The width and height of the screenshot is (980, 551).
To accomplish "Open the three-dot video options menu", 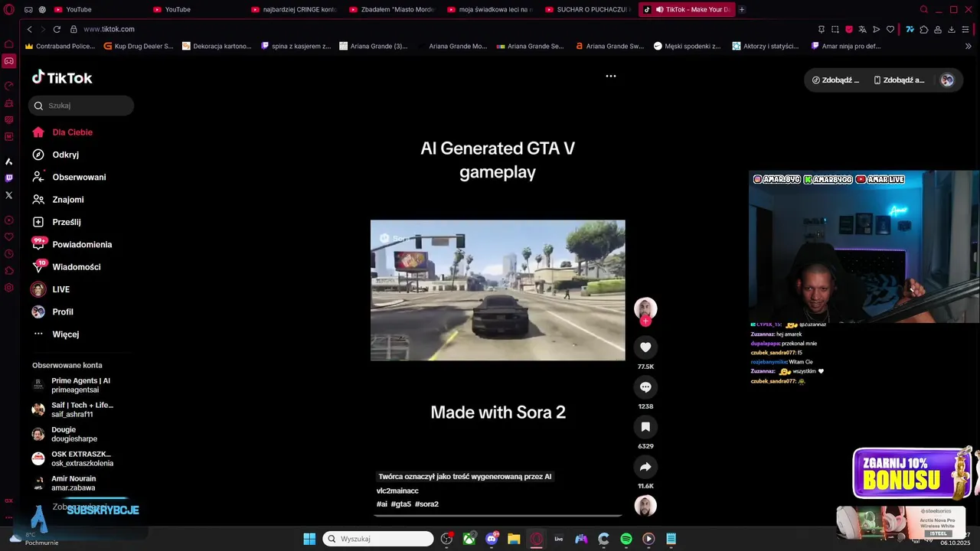I will [611, 76].
